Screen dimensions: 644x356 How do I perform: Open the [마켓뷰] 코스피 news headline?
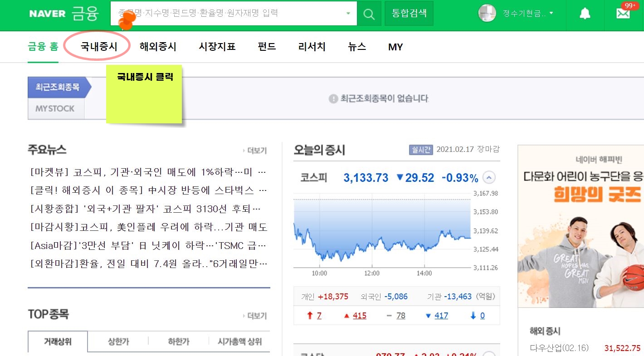148,172
